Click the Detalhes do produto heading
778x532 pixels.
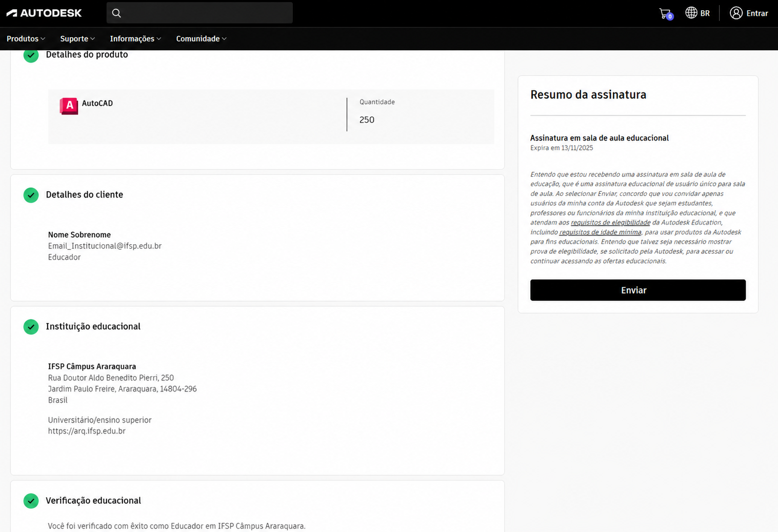point(87,54)
